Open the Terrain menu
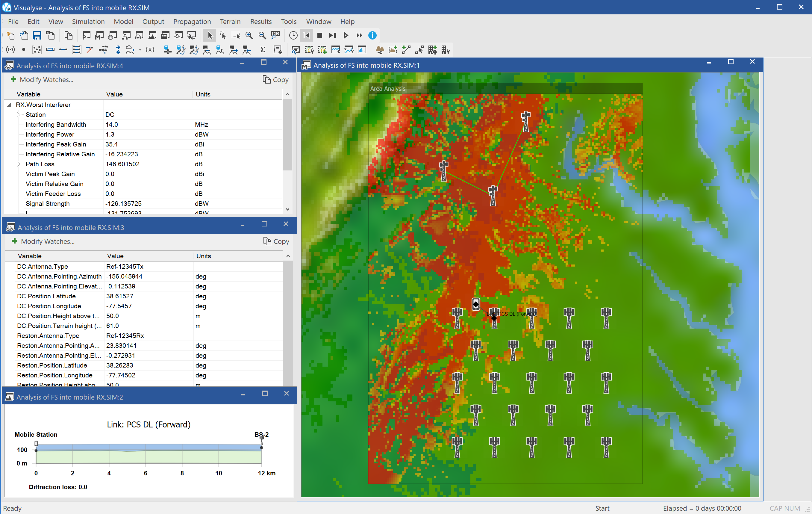Viewport: 812px width, 514px height. (x=230, y=22)
